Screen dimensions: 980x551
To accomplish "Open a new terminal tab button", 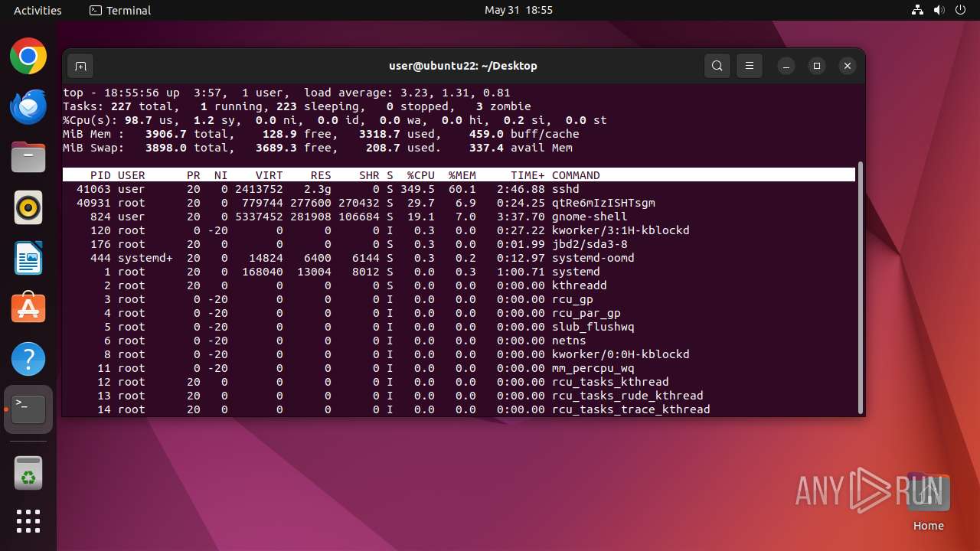I will [80, 66].
